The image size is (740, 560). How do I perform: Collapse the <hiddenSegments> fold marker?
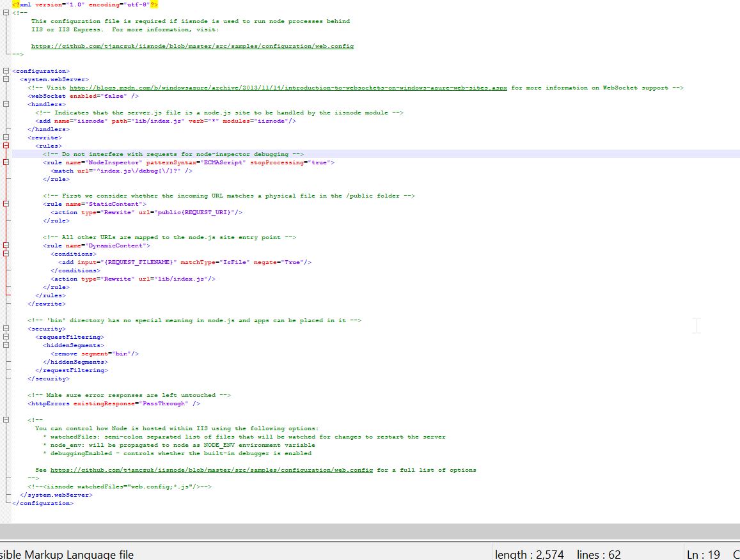pyautogui.click(x=6, y=345)
